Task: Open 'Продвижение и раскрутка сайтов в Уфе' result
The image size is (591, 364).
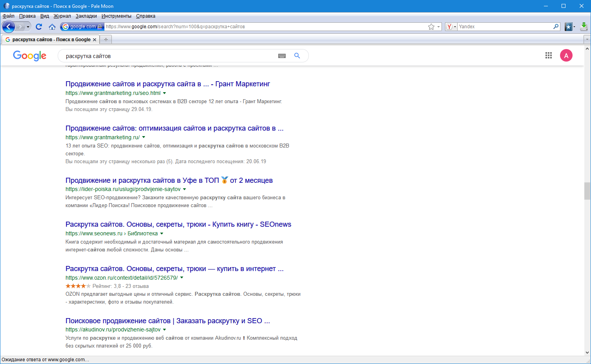Action: [169, 180]
